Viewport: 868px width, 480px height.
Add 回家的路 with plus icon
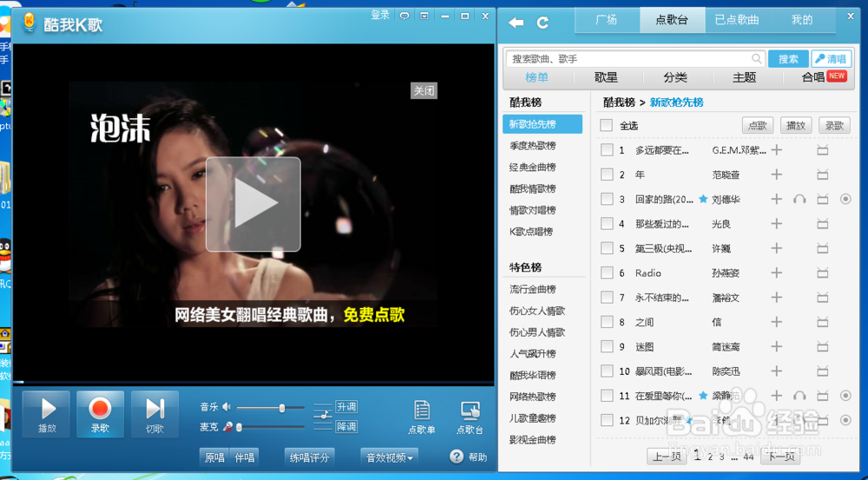click(x=777, y=200)
